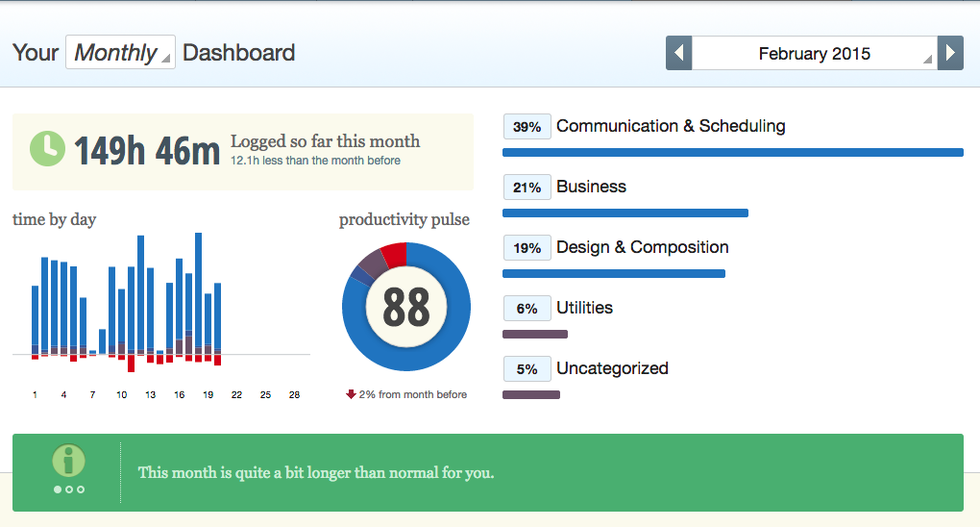Click the tallest bar in time by day
Viewport: 980px width, 527px height.
click(x=199, y=289)
